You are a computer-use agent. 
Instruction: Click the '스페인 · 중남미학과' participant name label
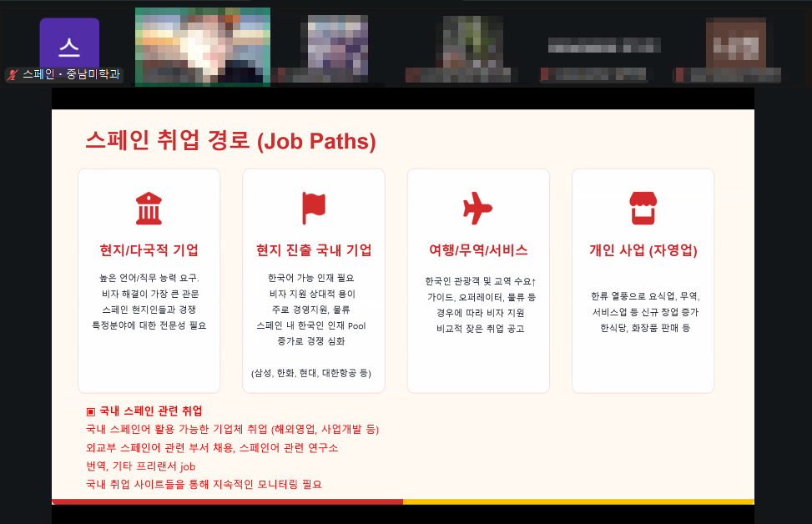[71, 75]
